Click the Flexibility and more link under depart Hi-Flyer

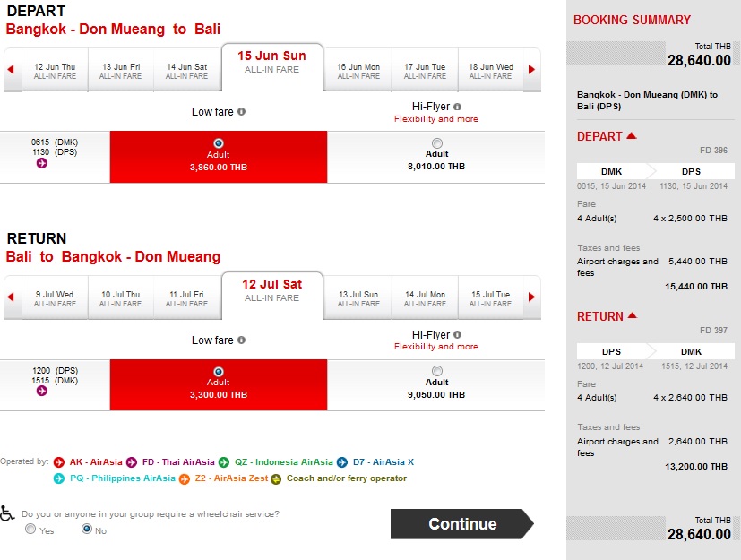coord(436,119)
